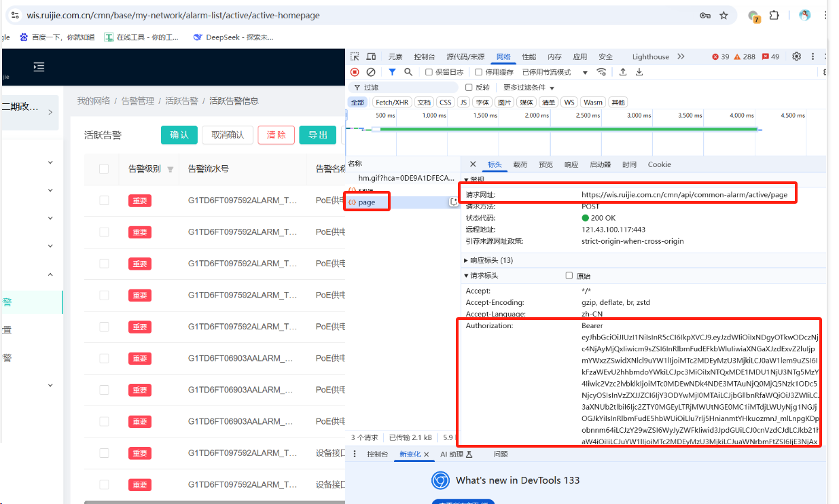Open the network search magnifier

pyautogui.click(x=408, y=72)
